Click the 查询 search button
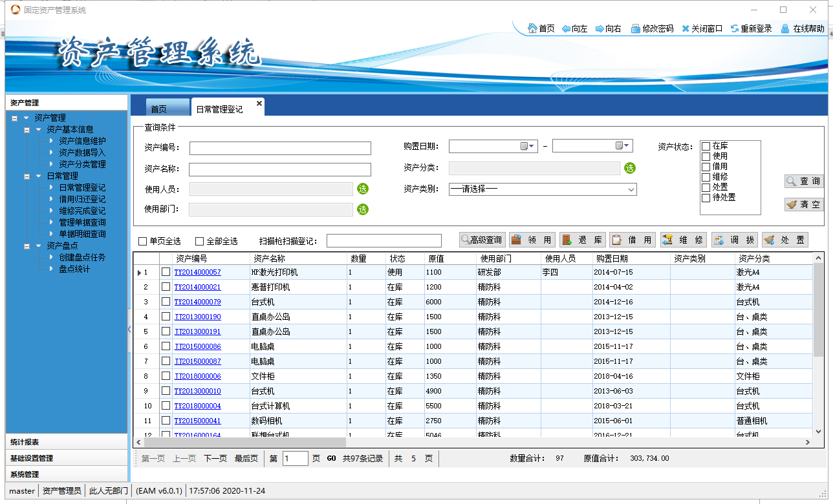 804,182
